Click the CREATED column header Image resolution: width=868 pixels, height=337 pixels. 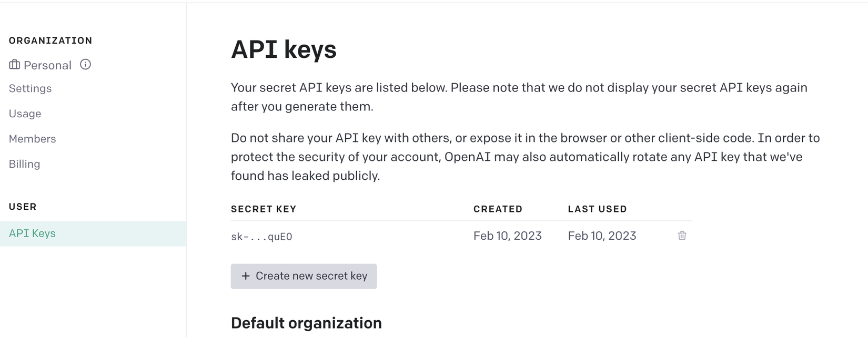point(498,209)
